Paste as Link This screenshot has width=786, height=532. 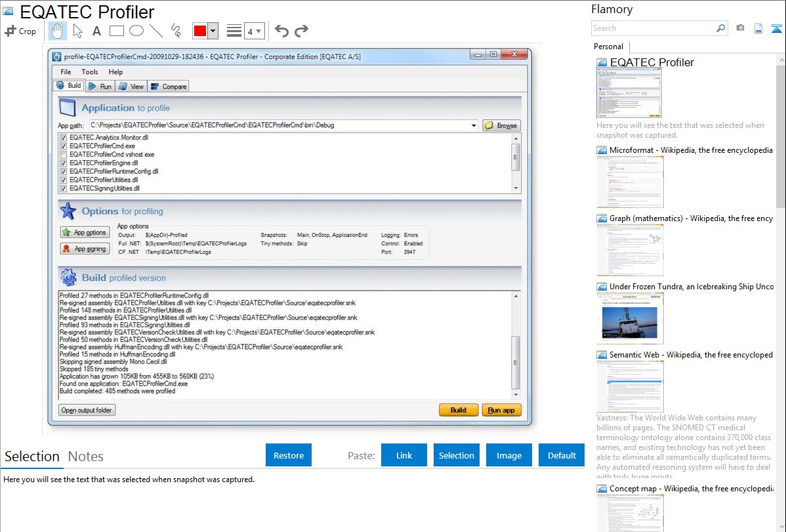(404, 455)
